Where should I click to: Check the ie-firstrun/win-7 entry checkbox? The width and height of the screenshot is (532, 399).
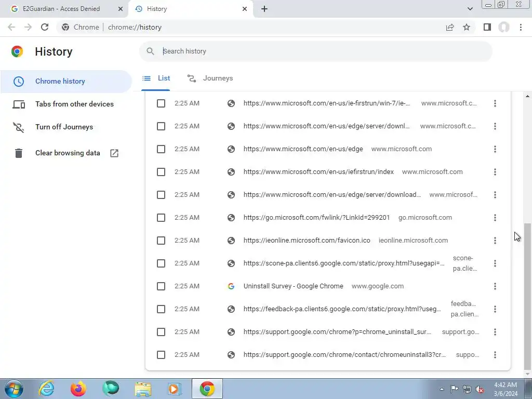coord(161,103)
